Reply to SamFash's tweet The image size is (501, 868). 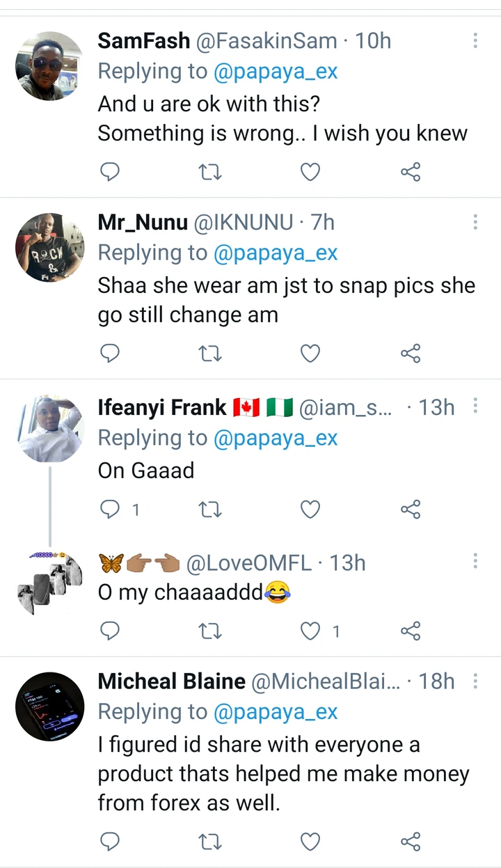pyautogui.click(x=110, y=171)
